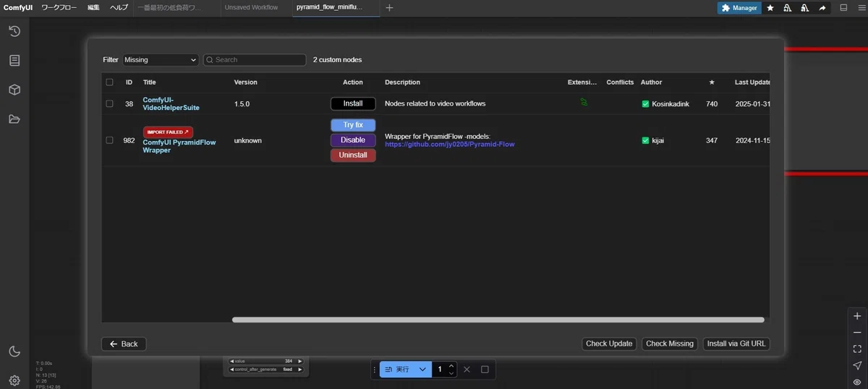The width and height of the screenshot is (868, 389).
Task: Click the green check next to Kosinkadink
Action: coord(645,103)
